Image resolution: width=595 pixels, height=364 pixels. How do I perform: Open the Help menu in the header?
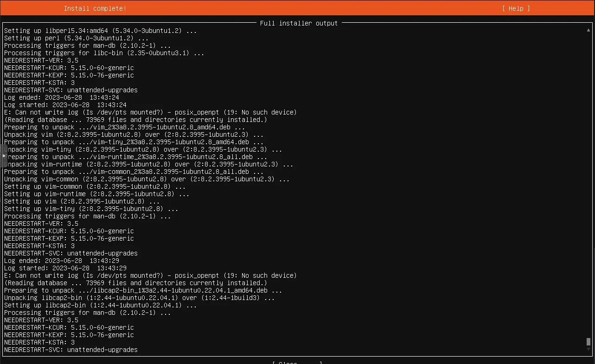pyautogui.click(x=516, y=8)
